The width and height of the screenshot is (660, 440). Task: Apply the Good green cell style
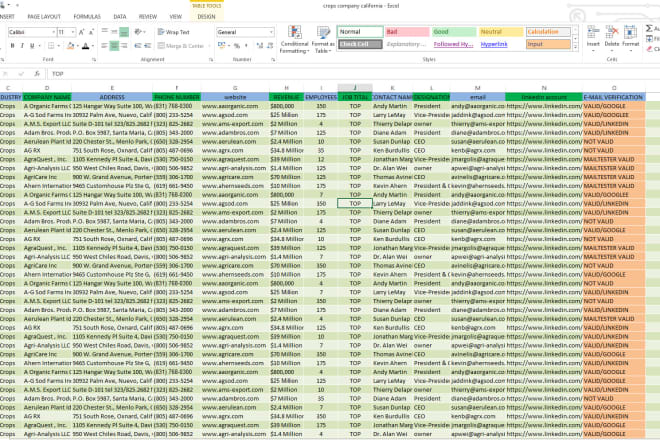click(454, 32)
